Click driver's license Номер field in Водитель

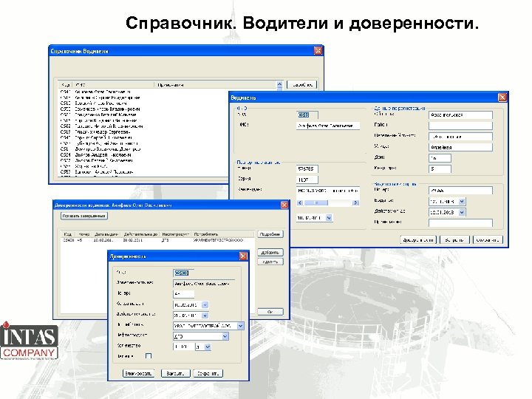460,191
